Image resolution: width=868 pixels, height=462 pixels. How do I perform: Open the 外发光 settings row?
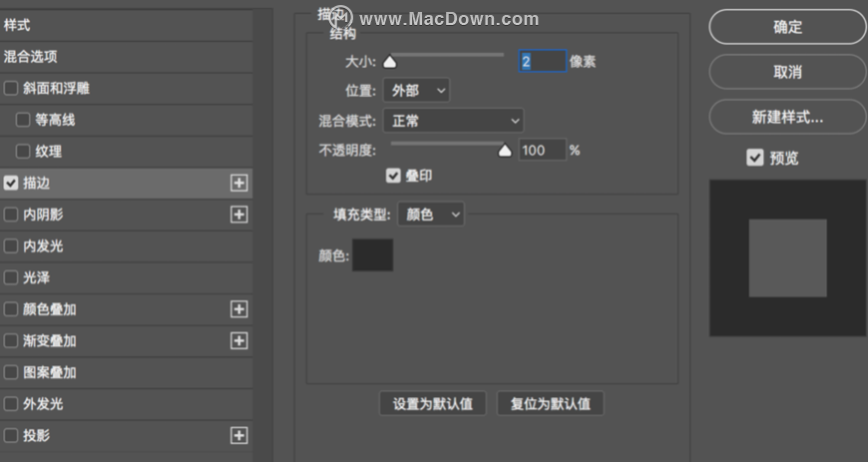(127, 404)
